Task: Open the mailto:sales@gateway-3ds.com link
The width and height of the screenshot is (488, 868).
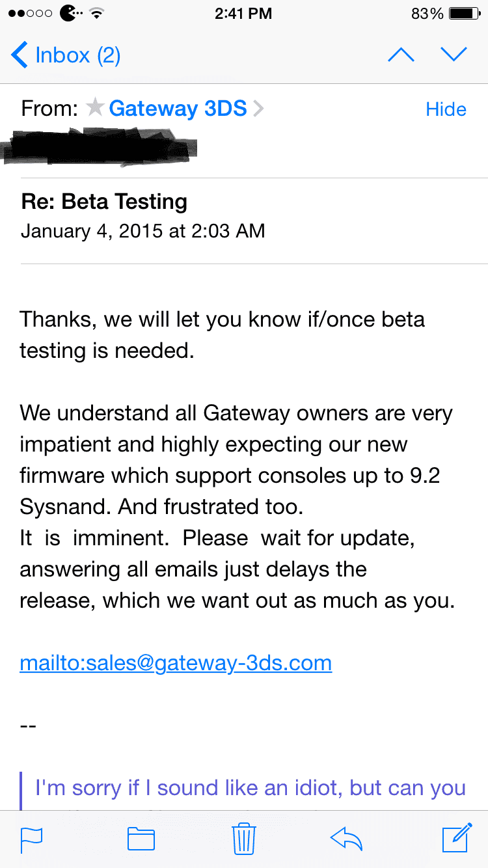Action: tap(176, 663)
